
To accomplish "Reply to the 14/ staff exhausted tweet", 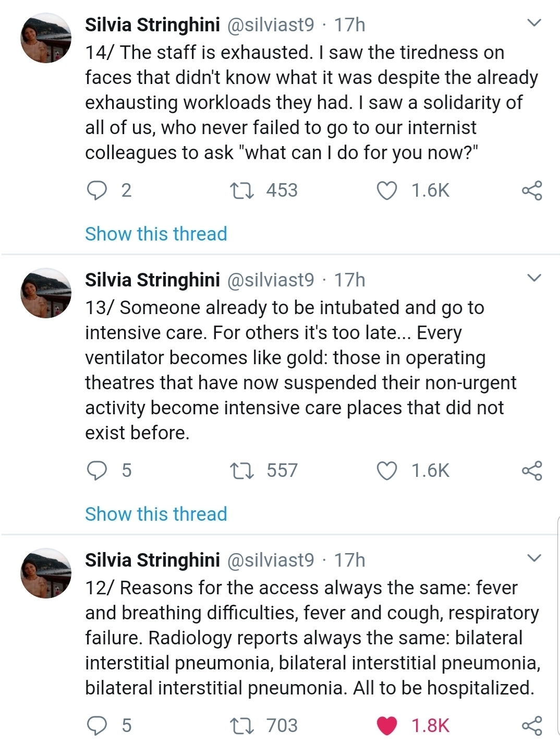I will pyautogui.click(x=97, y=190).
